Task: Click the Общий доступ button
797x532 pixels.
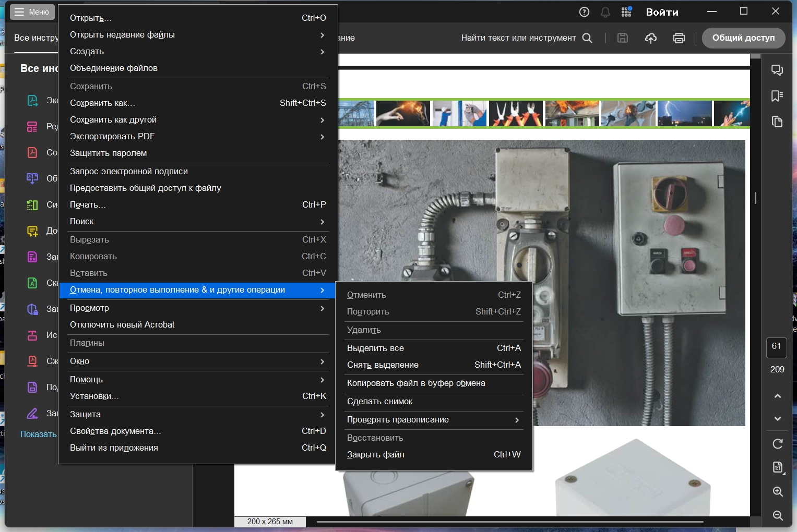Action: click(743, 38)
